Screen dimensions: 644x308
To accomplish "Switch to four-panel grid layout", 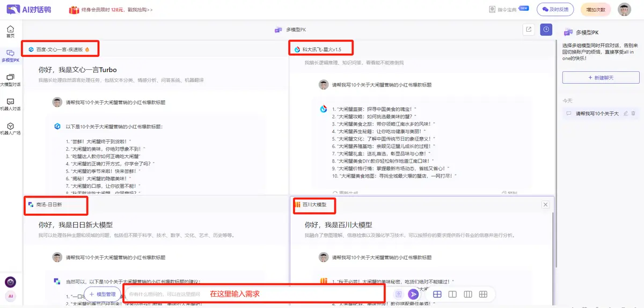I will [437, 294].
